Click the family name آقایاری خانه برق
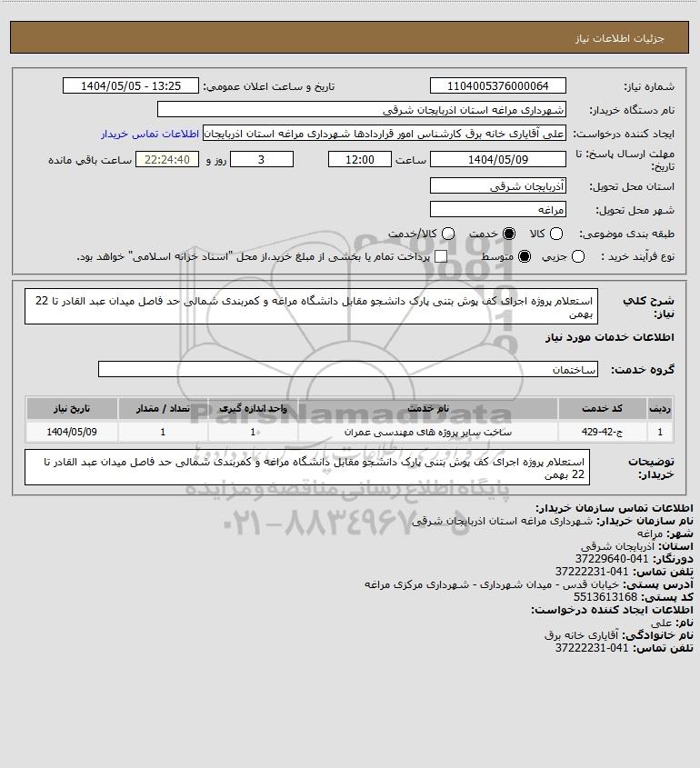This screenshot has height=768, width=700. (582, 635)
